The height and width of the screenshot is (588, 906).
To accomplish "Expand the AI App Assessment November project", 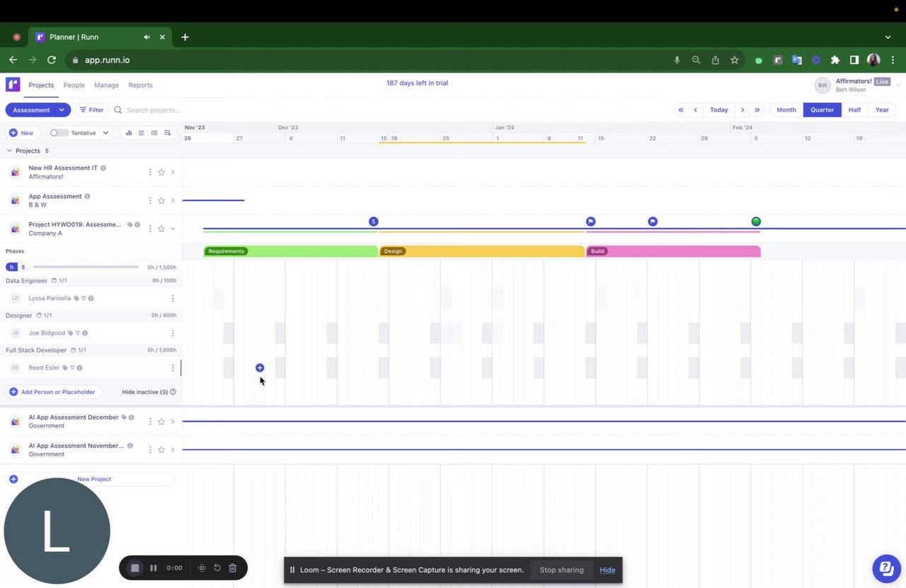I will click(173, 450).
